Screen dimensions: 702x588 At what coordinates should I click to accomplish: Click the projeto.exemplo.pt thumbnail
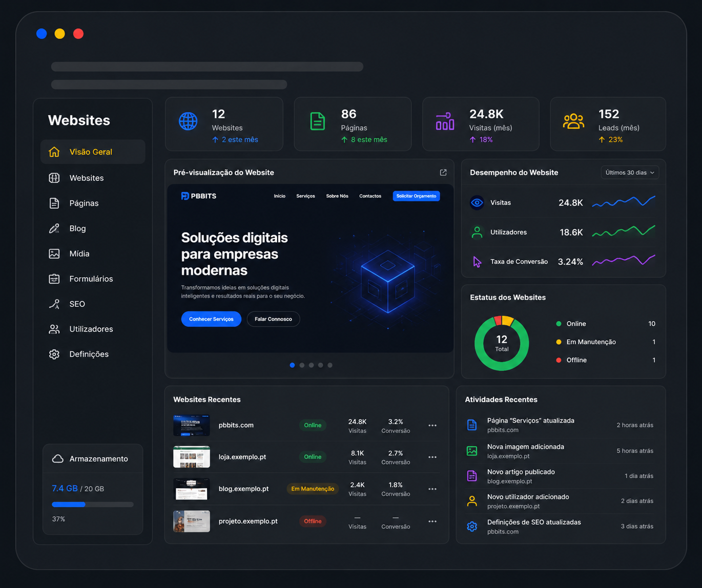(x=192, y=521)
